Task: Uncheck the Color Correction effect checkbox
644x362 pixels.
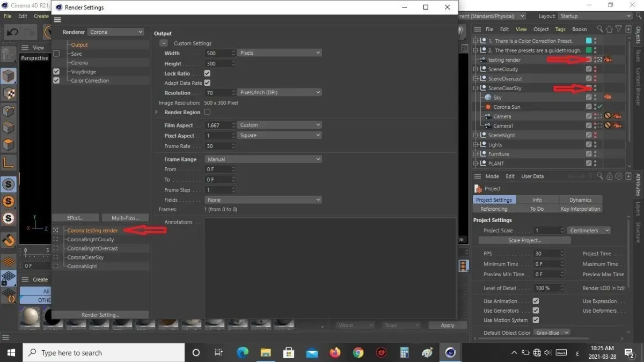Action: click(56, 80)
